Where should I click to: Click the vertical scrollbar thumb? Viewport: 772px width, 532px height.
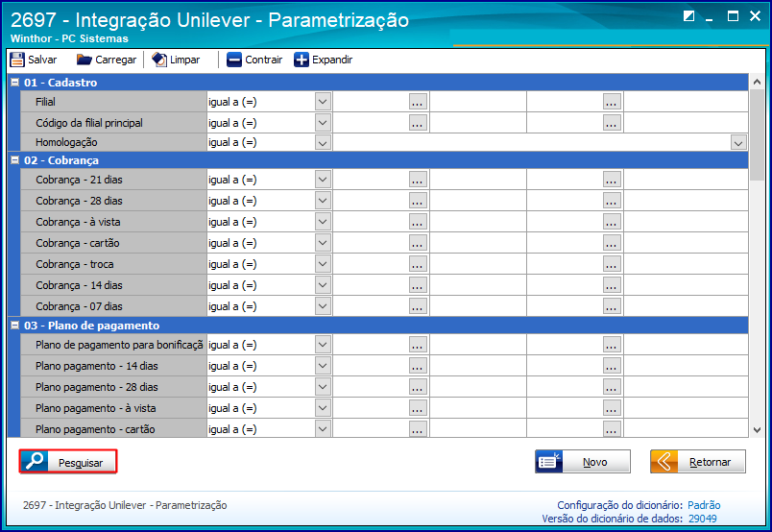coord(758,134)
